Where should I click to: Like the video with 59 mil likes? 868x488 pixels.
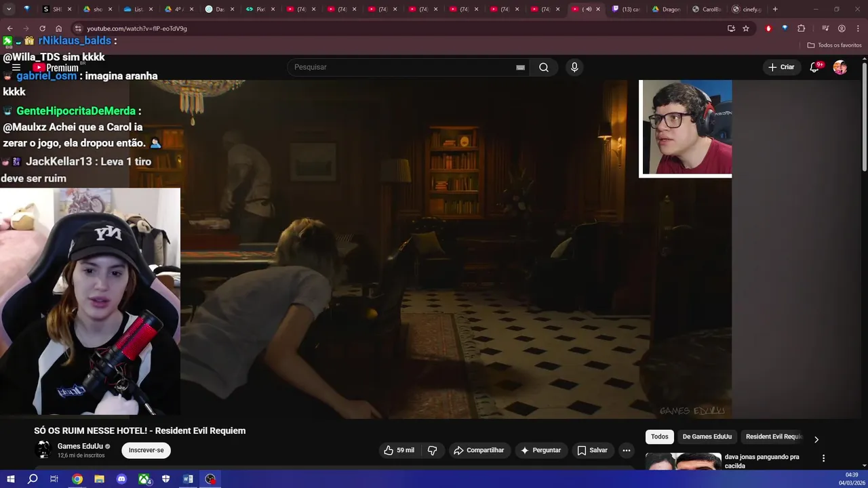(399, 450)
